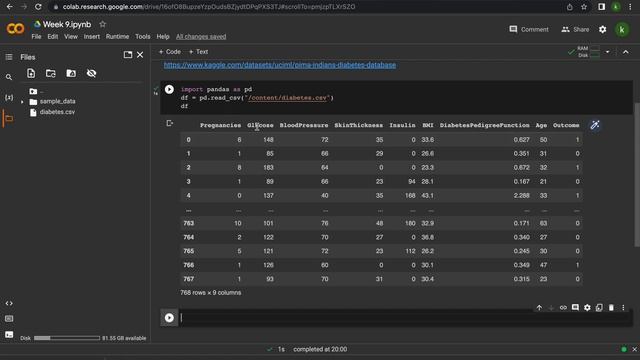Open the table of contents sidebar icon
This screenshot has width=640, height=360.
point(9,57)
